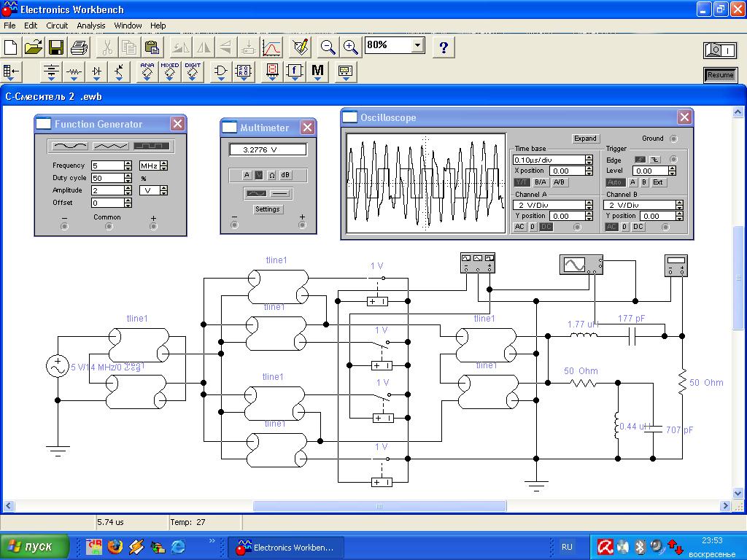Adjust Duty cycle value spinner

[128, 178]
